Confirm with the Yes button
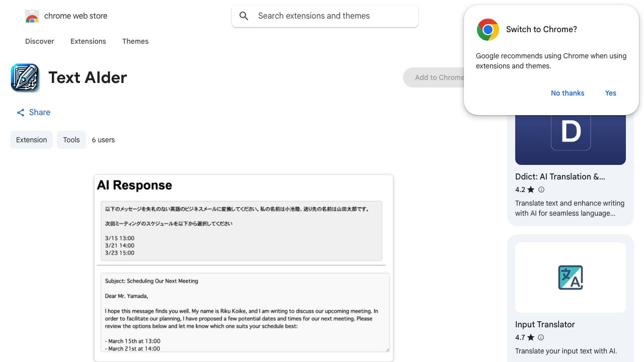 pos(611,93)
